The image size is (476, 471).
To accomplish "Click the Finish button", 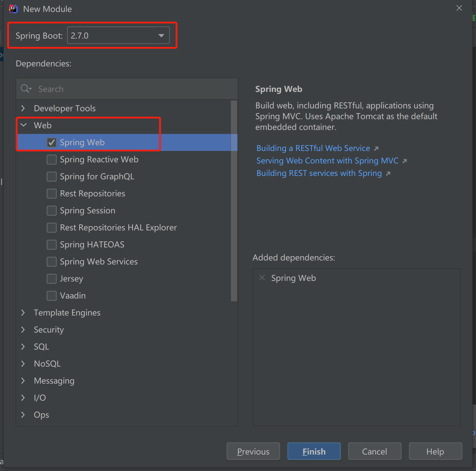I will click(314, 451).
